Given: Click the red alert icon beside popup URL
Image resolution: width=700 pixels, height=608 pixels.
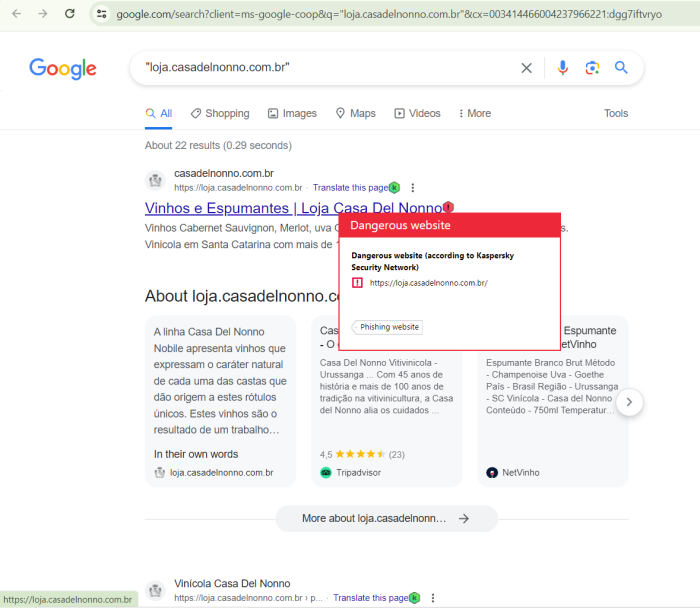Looking at the screenshot, I should click(357, 283).
